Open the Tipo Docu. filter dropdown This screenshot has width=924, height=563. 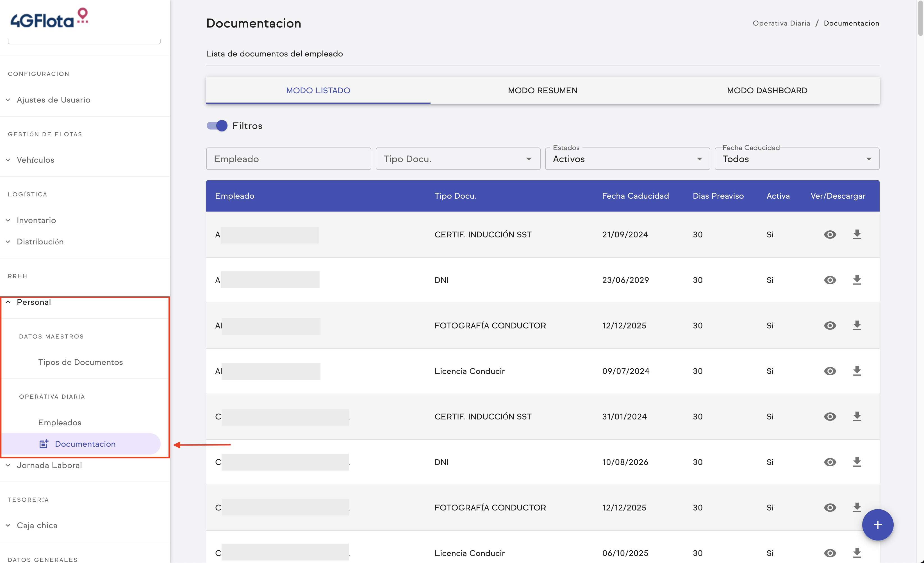(x=458, y=159)
